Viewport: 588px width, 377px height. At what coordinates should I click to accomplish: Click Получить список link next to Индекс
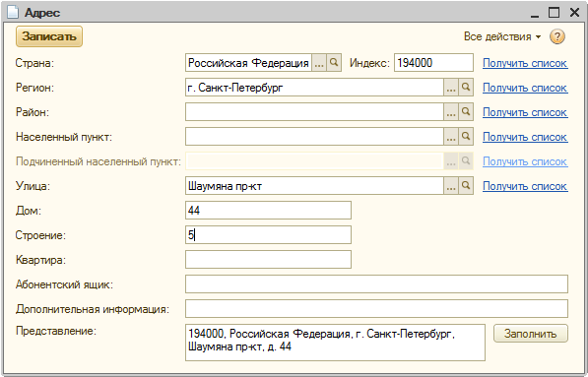click(525, 63)
